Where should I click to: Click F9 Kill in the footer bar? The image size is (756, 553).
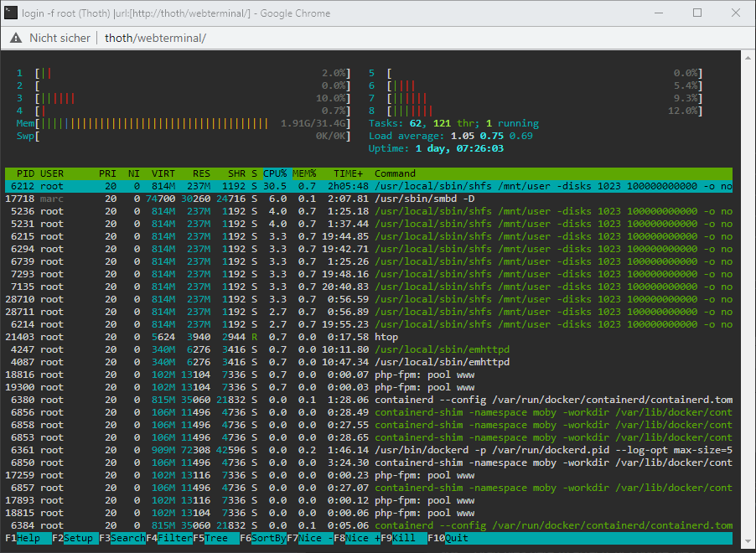(403, 538)
